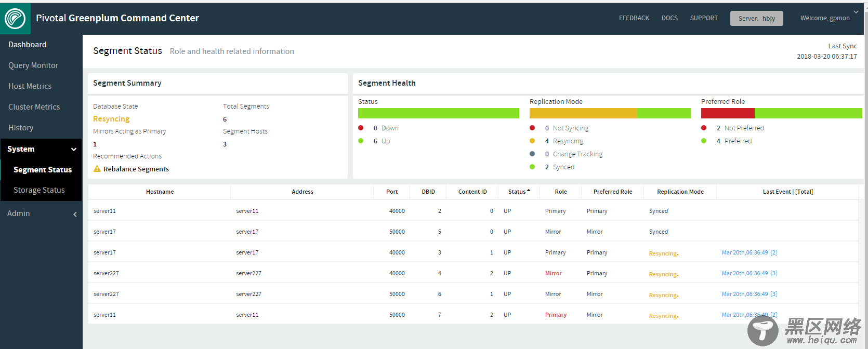This screenshot has width=868, height=349.
Task: Select Segment Status submenu item
Action: point(43,170)
